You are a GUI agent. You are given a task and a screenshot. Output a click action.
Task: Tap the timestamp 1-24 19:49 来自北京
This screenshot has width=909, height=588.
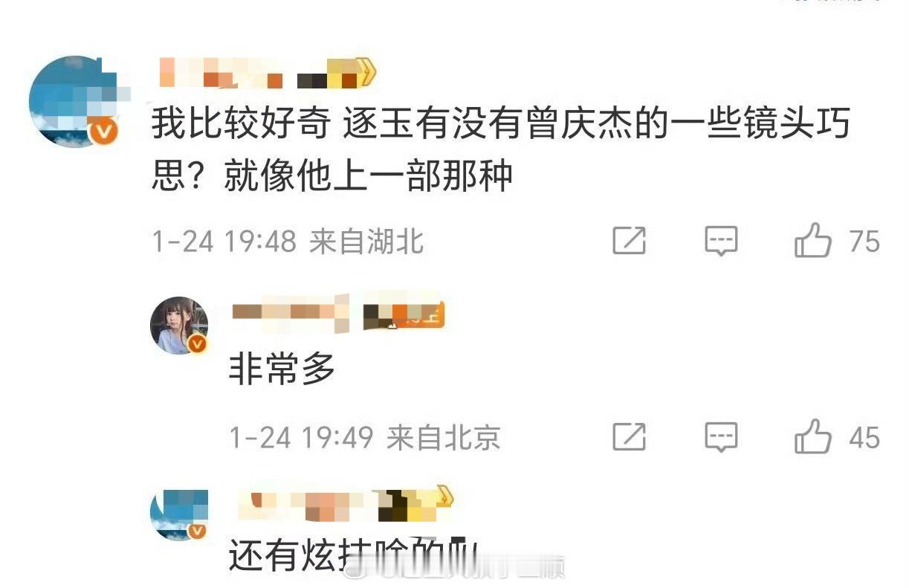(364, 438)
